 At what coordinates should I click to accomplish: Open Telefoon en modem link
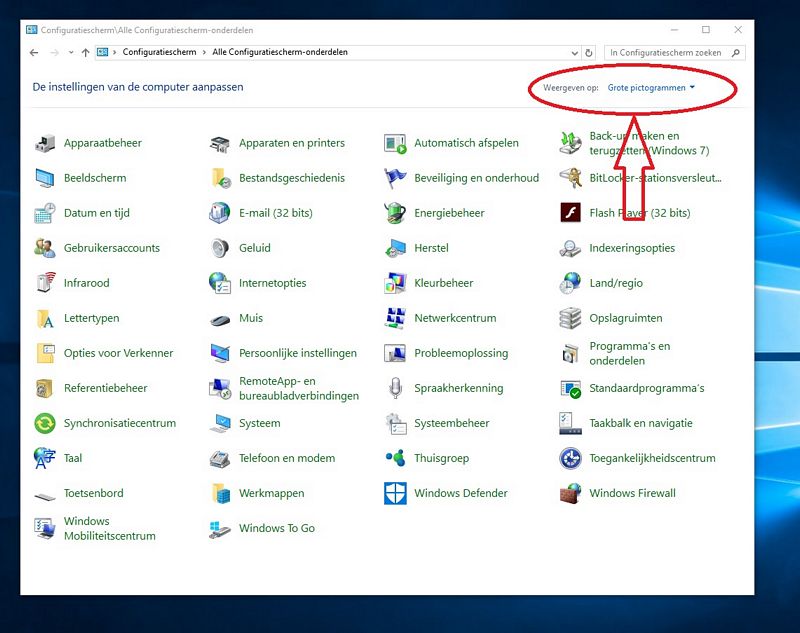(x=287, y=458)
